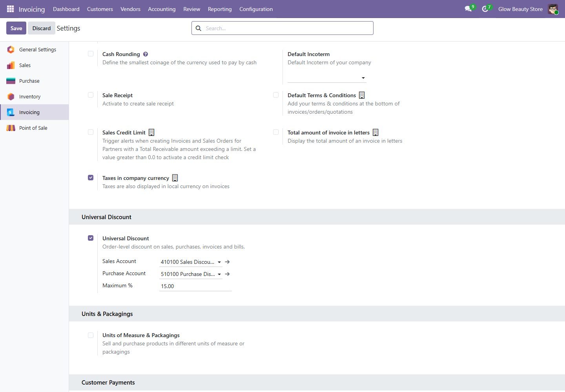Open the apps grid menu icon
This screenshot has width=565, height=392.
[11, 9]
